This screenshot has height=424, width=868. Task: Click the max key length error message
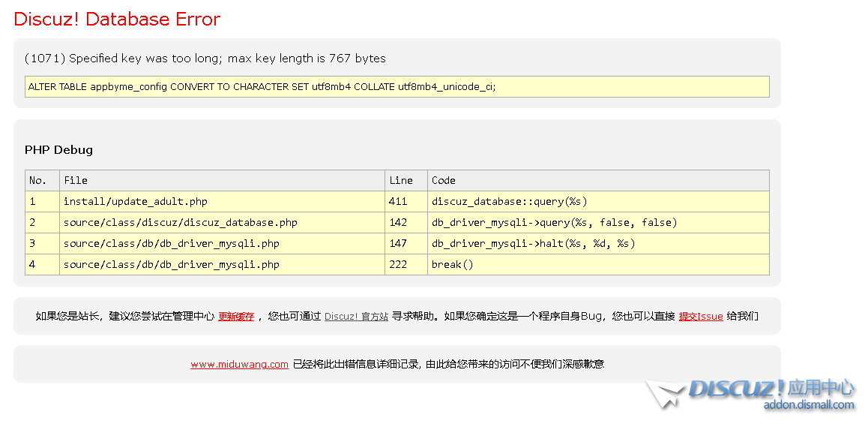pyautogui.click(x=205, y=59)
